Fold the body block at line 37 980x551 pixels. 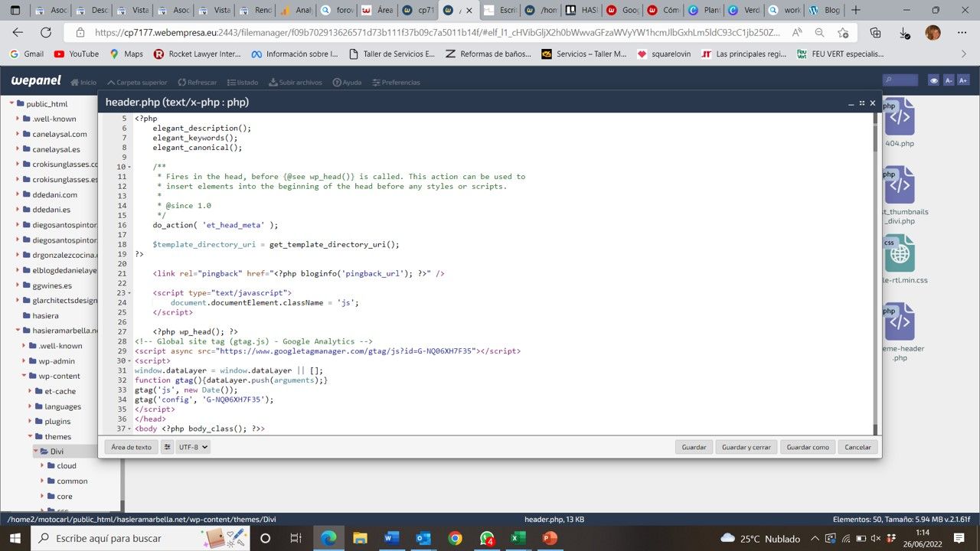click(129, 429)
